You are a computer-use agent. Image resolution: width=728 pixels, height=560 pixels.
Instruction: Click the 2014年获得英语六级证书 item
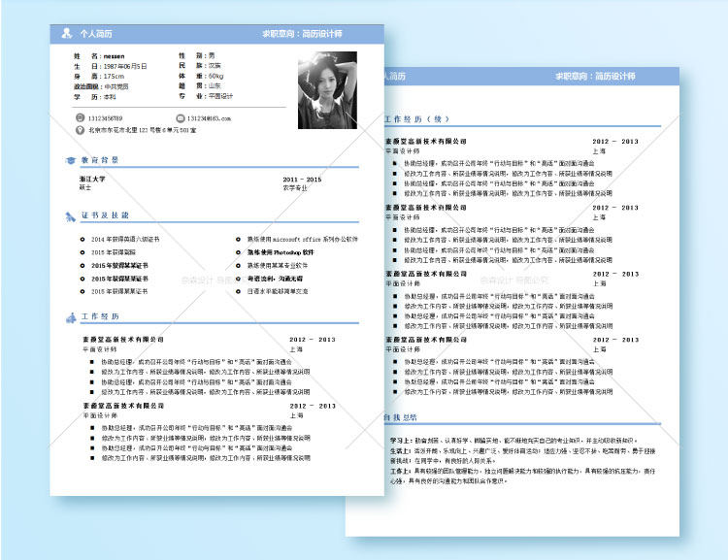tap(125, 239)
